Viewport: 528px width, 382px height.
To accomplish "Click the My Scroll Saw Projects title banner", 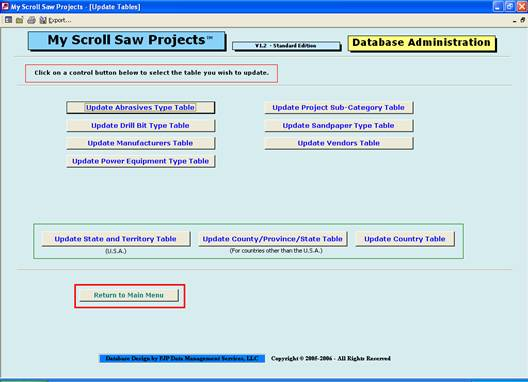I will tap(127, 41).
